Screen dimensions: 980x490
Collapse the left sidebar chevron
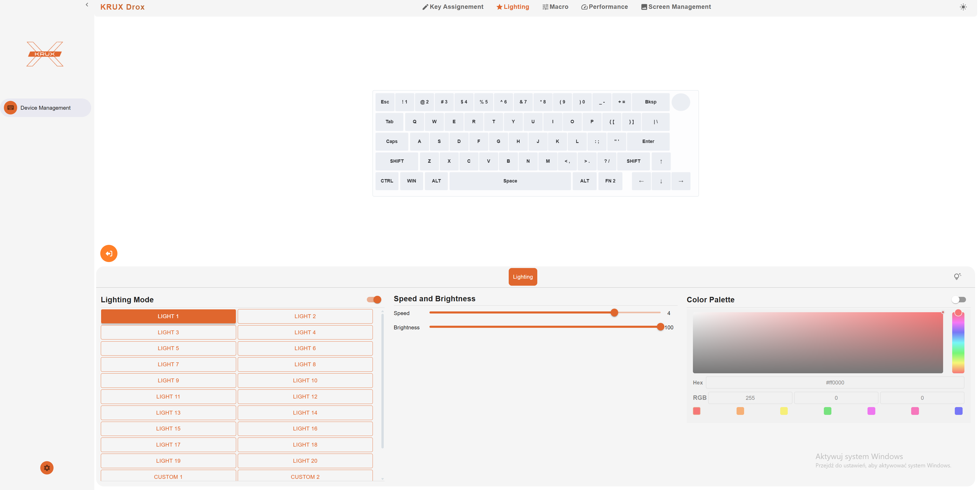87,5
